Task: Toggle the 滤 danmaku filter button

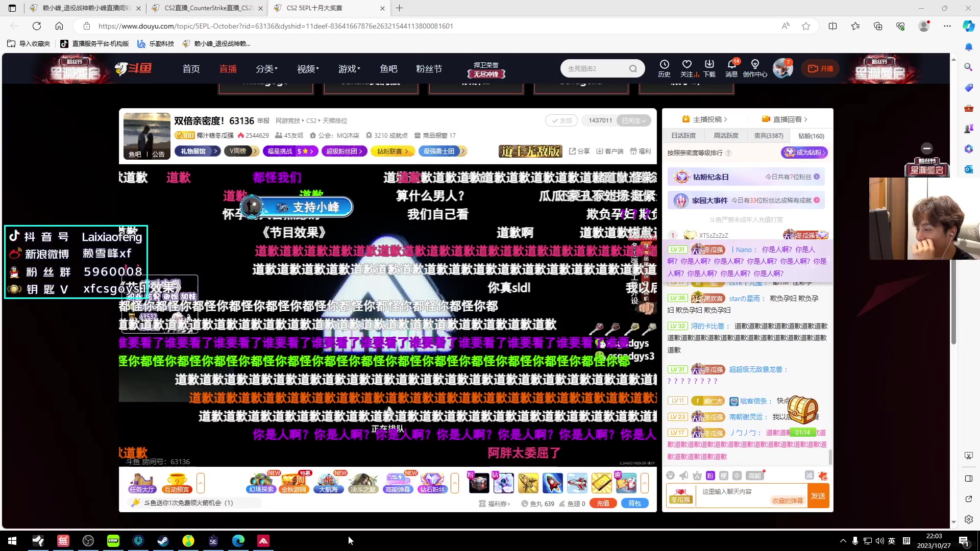Action: 809,475
